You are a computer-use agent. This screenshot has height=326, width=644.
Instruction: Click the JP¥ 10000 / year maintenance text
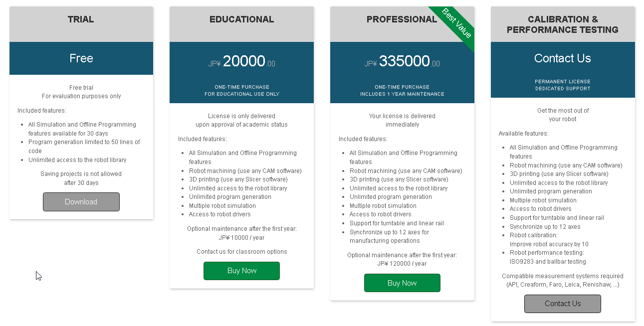pyautogui.click(x=241, y=238)
